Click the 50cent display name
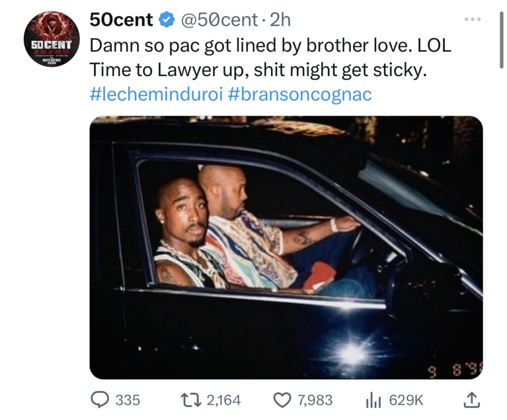Viewport: 507px width, 420px height. point(121,20)
